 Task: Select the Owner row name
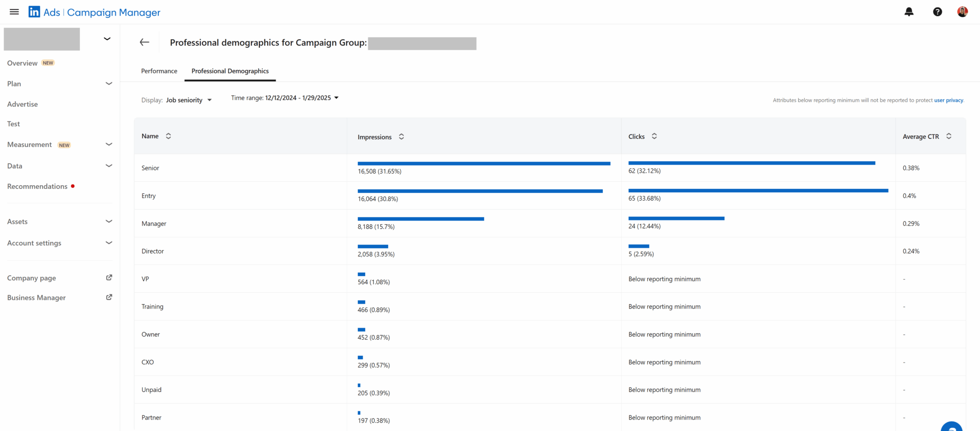click(151, 334)
